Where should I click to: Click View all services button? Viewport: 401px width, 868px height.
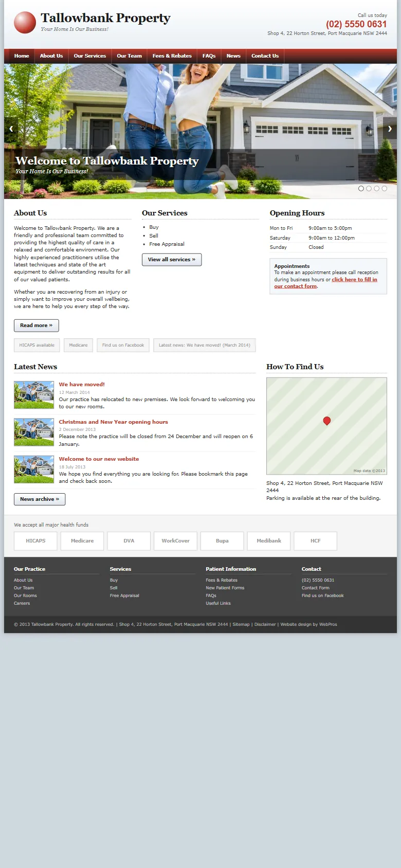pyautogui.click(x=172, y=260)
